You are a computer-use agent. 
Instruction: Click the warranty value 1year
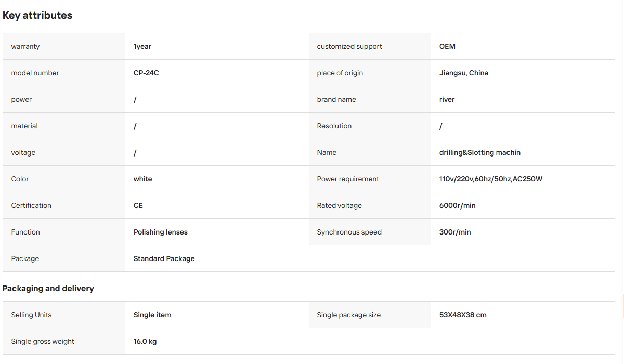[142, 47]
